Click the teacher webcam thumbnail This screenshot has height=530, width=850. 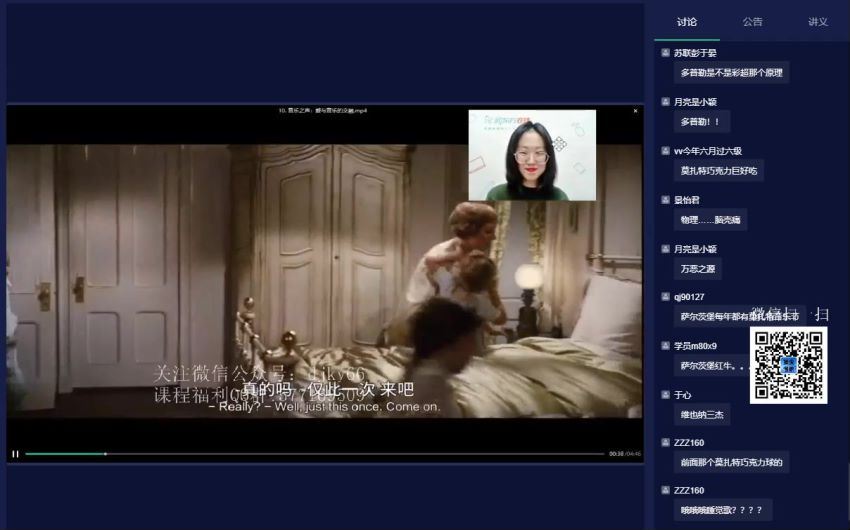(532, 155)
